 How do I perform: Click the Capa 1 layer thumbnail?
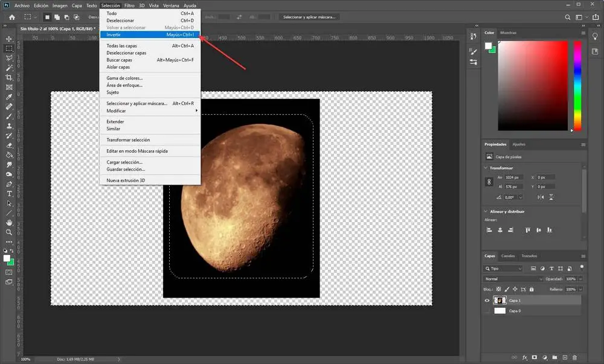[500, 300]
